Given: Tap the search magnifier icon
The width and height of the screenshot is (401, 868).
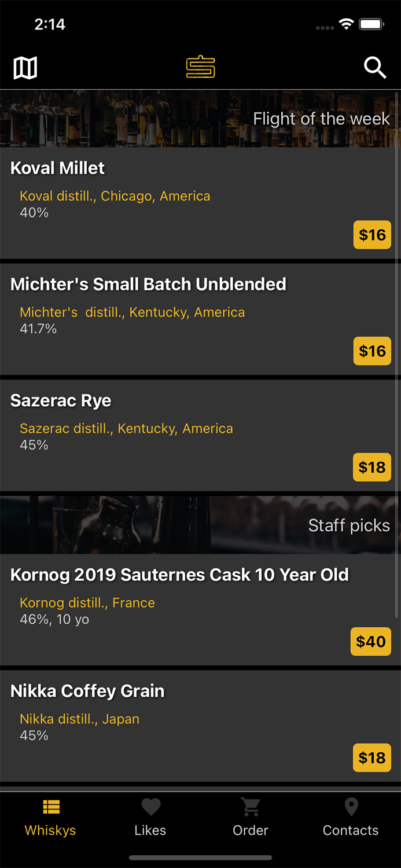Looking at the screenshot, I should coord(375,68).
